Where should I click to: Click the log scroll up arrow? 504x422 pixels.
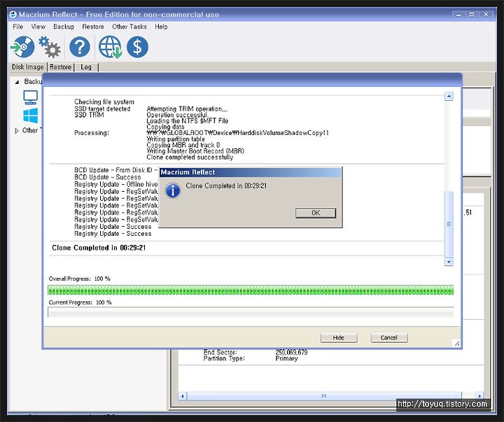click(x=449, y=96)
